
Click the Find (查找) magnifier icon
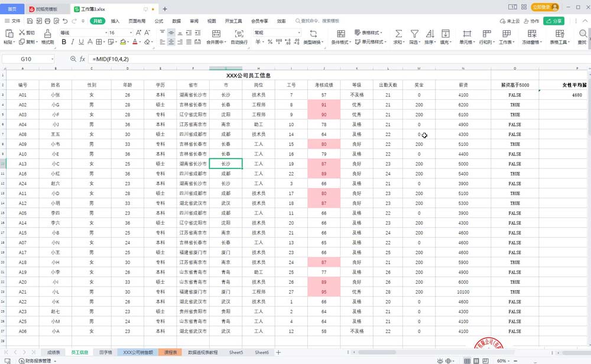tap(583, 34)
